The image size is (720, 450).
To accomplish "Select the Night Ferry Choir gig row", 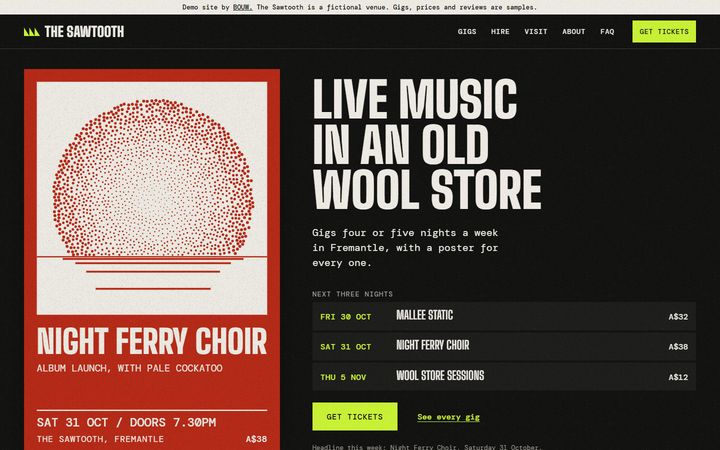I will click(504, 347).
